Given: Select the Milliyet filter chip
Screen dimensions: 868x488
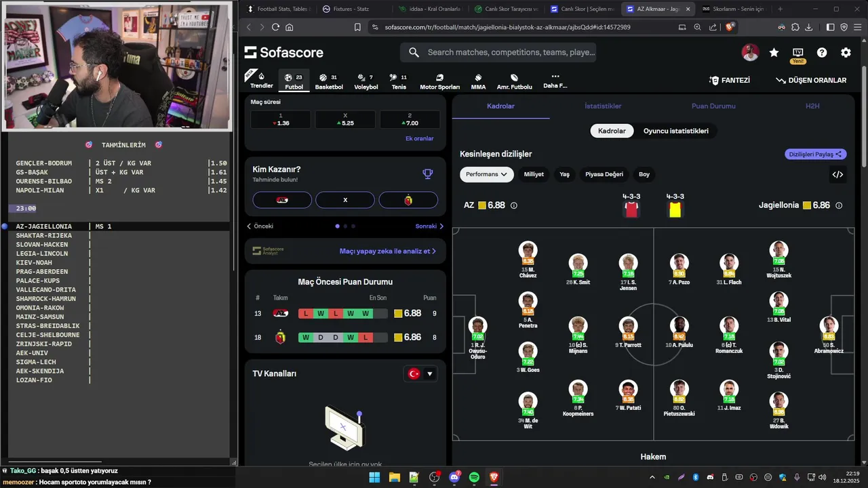Looking at the screenshot, I should (534, 174).
